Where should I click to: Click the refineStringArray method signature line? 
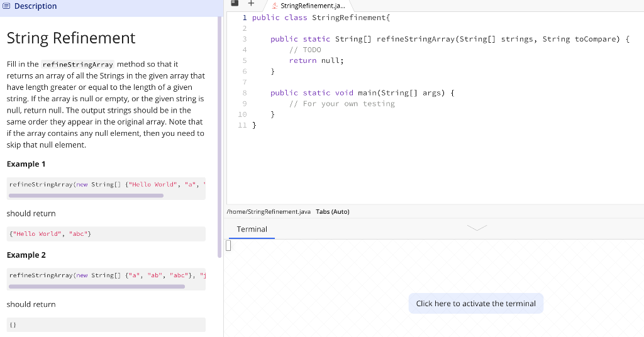[x=450, y=39]
